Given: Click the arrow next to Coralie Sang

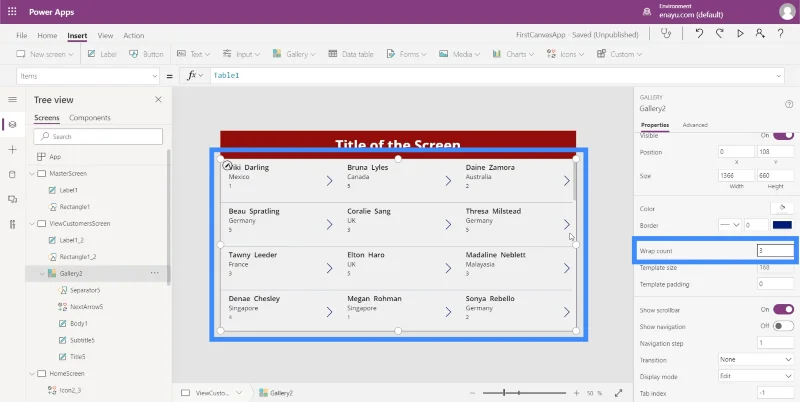Looking at the screenshot, I should (x=448, y=224).
